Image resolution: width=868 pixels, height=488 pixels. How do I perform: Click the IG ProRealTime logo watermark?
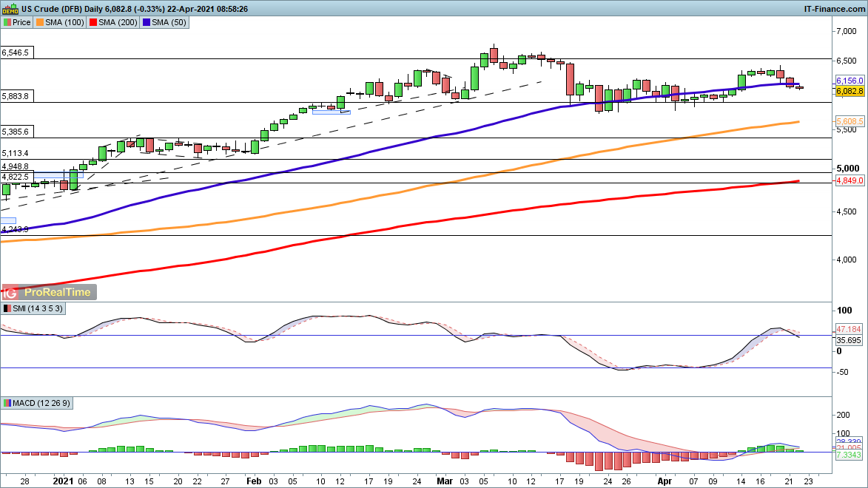coord(48,292)
